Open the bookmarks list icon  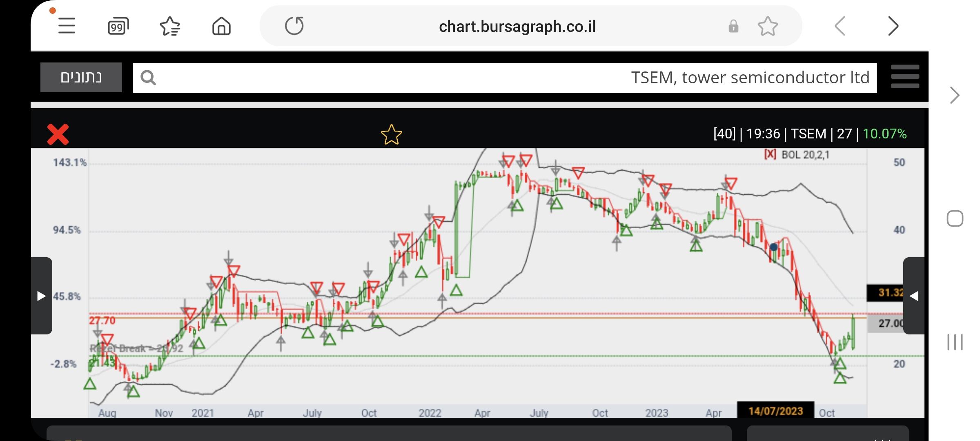tap(170, 27)
